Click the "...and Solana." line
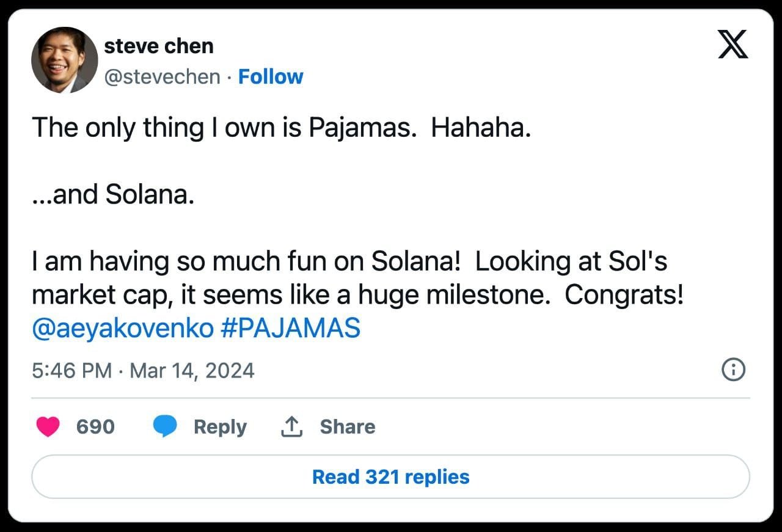The image size is (782, 532). 112,194
